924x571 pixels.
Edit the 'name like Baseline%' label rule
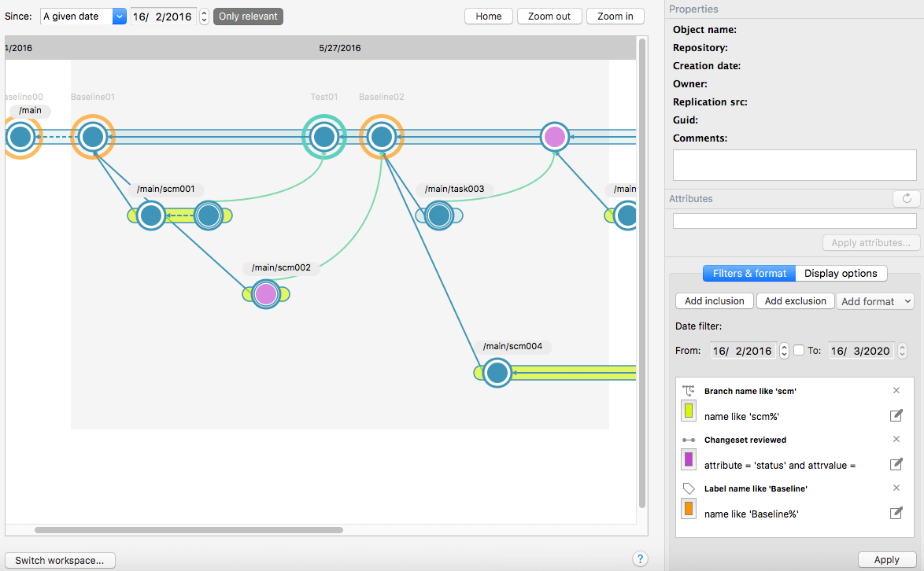(896, 513)
